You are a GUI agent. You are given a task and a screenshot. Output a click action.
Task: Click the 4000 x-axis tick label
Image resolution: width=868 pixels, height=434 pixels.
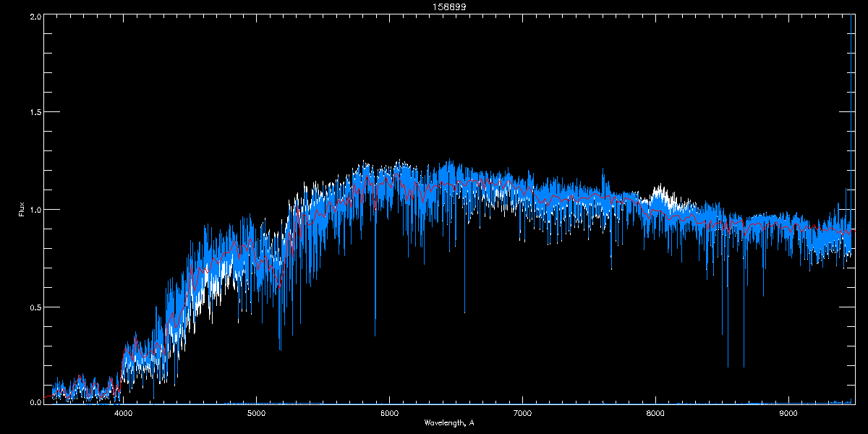124,414
